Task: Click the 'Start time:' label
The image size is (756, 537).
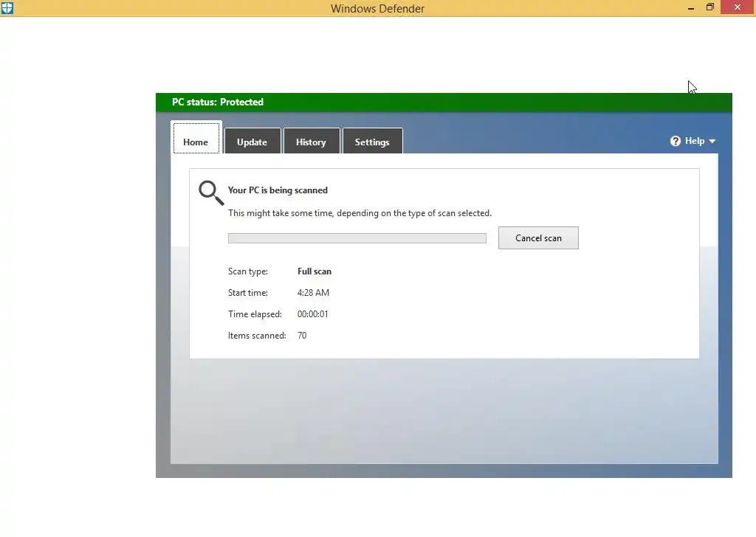Action: [x=248, y=293]
